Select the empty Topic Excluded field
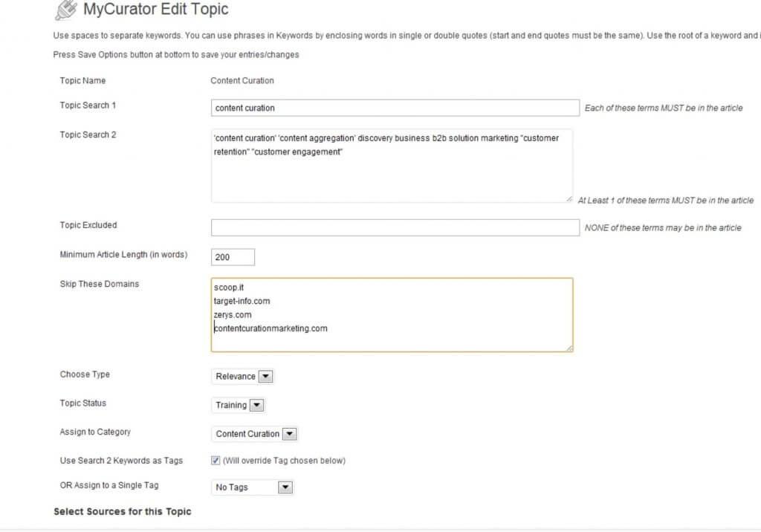 [x=395, y=227]
